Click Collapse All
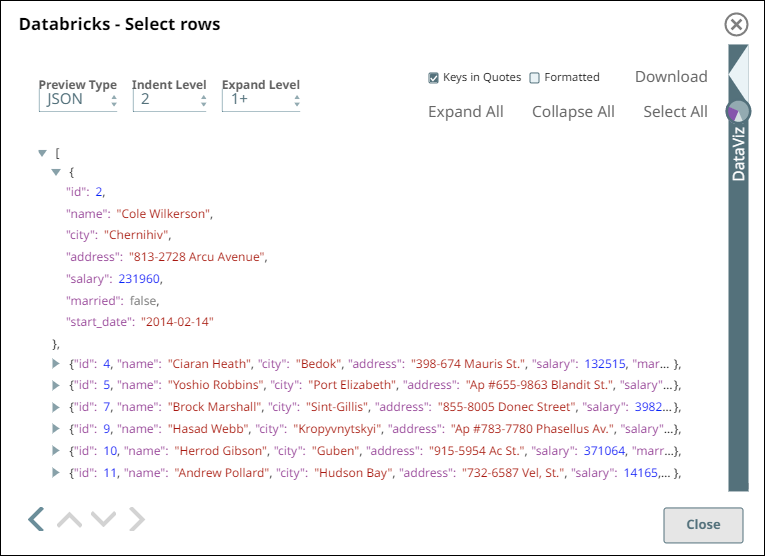This screenshot has height=556, width=765. 573,112
